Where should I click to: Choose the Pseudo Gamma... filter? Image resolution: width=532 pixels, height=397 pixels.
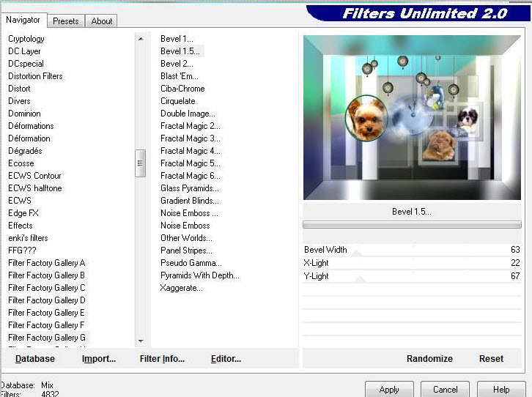click(191, 263)
